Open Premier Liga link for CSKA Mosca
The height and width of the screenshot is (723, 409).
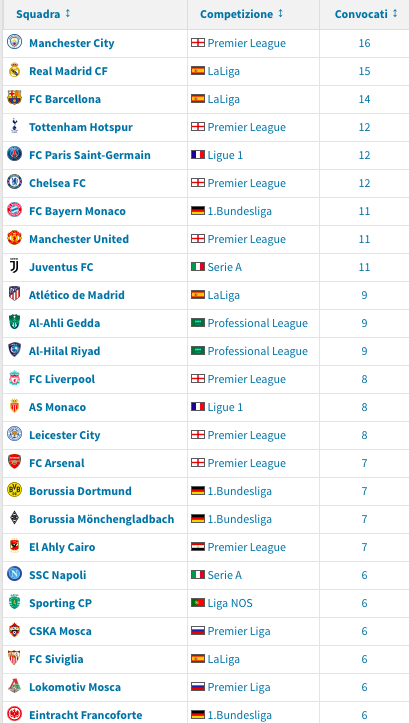239,631
